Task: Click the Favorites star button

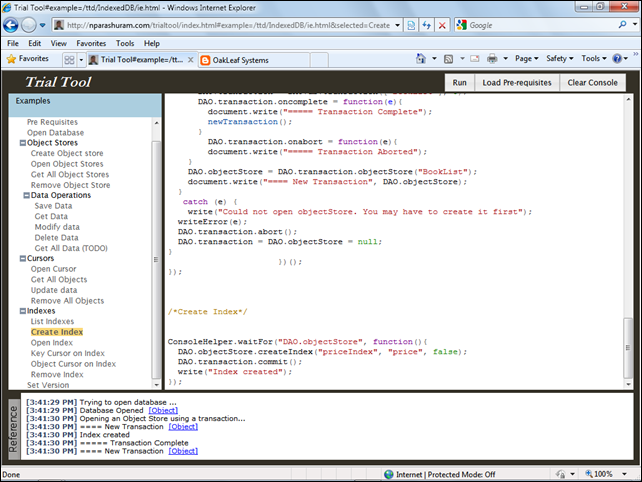Action: (28, 59)
